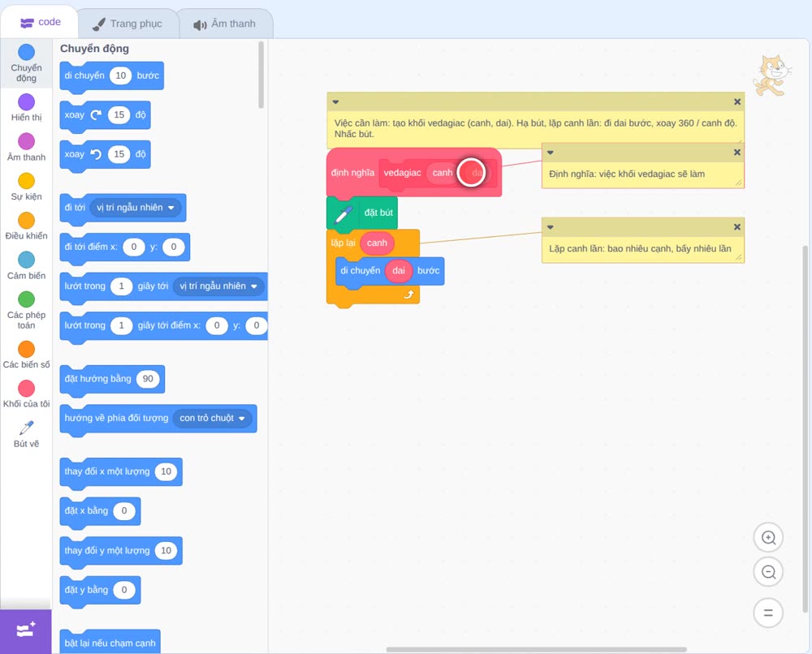This screenshot has height=654, width=812.
Task: Zoom out the workspace
Action: click(x=768, y=572)
